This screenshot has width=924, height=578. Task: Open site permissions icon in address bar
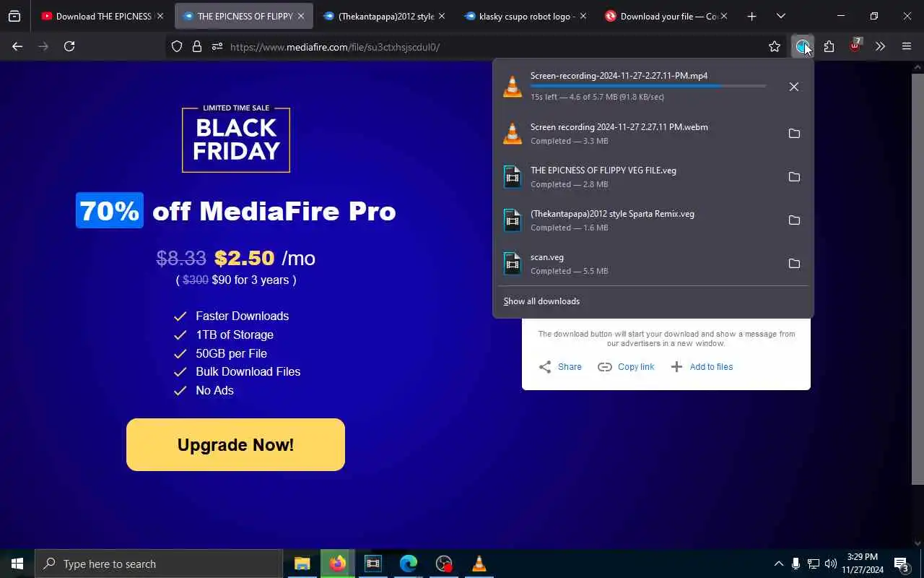(x=217, y=47)
